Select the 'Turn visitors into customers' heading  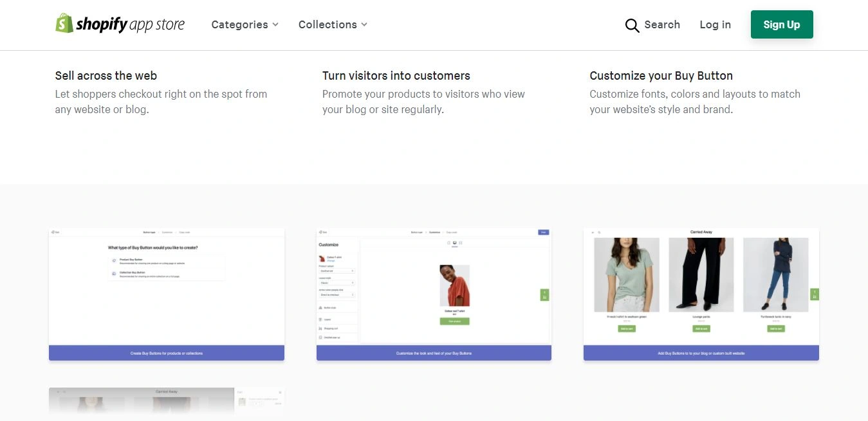(x=396, y=76)
